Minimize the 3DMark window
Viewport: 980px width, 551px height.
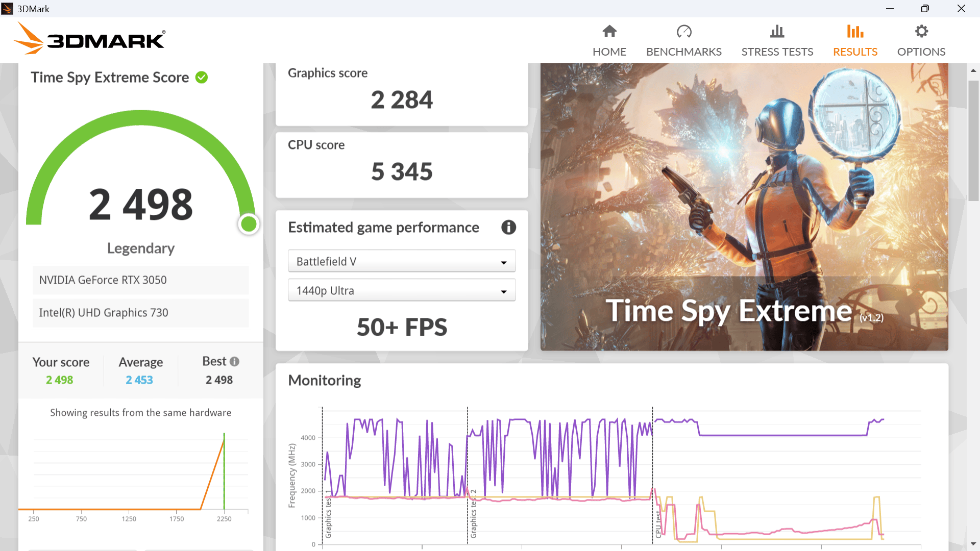coord(890,9)
